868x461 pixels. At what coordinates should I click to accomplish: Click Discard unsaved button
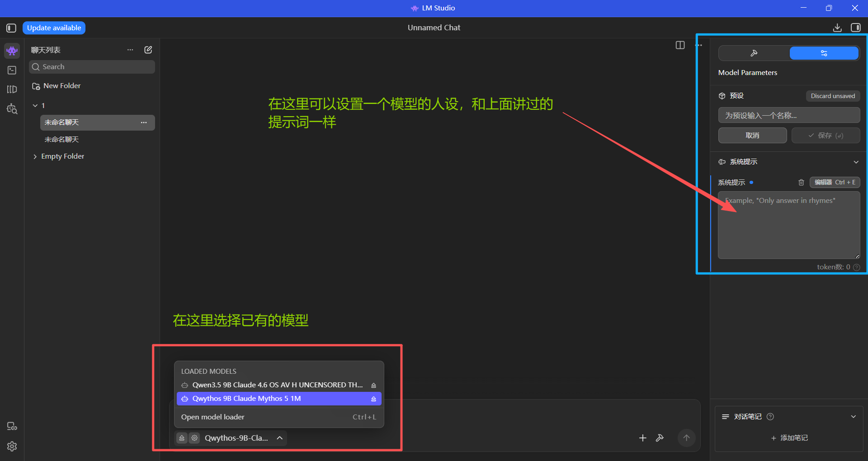833,96
